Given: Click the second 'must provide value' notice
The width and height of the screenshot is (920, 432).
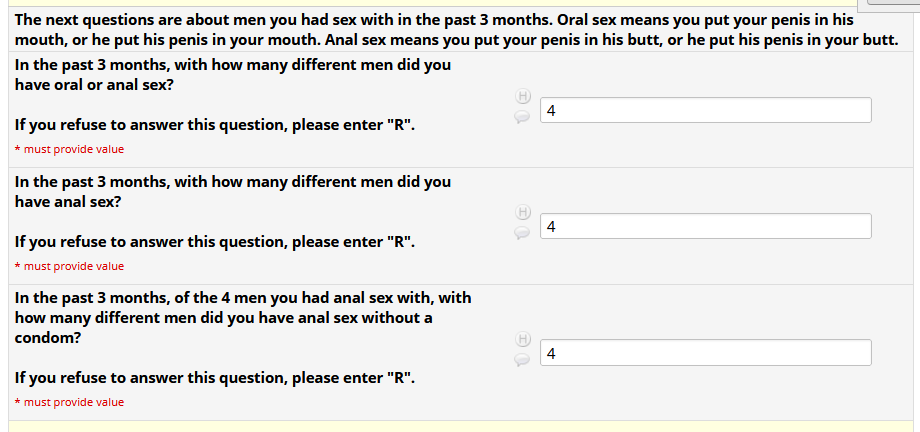Looking at the screenshot, I should [x=69, y=266].
